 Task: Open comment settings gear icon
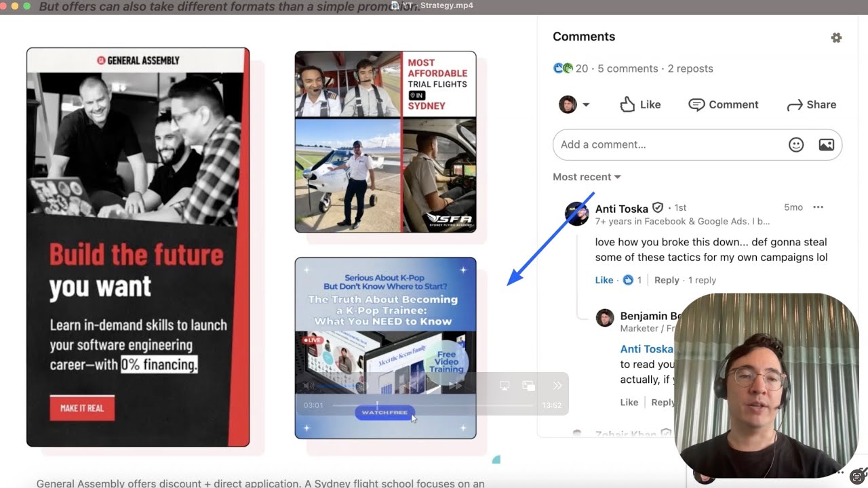tap(836, 38)
